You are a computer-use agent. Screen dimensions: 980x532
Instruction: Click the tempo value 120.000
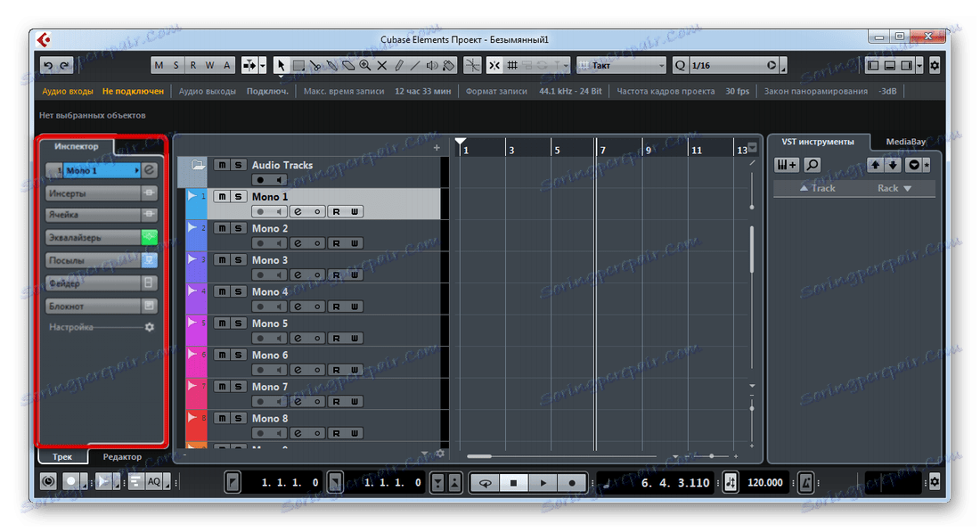(765, 483)
